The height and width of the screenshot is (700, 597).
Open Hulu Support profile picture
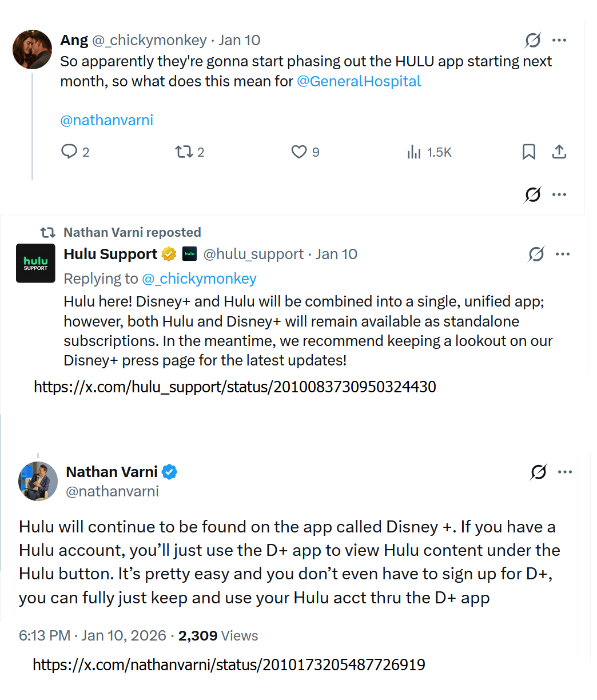35,264
